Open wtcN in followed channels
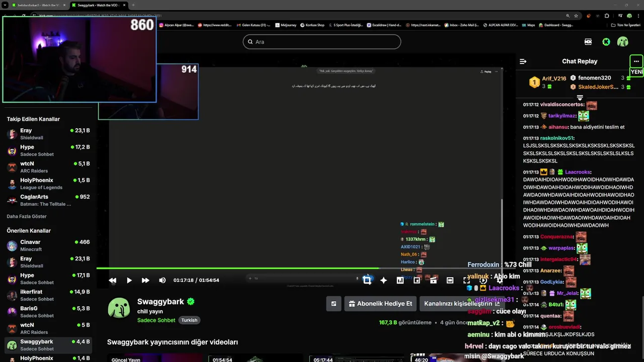 point(48,167)
